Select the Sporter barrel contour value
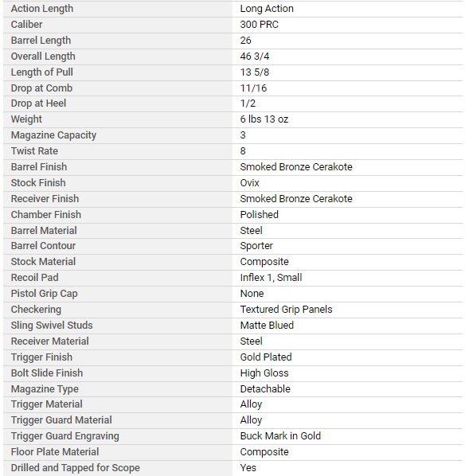Image resolution: width=465 pixels, height=476 pixels. click(x=256, y=246)
